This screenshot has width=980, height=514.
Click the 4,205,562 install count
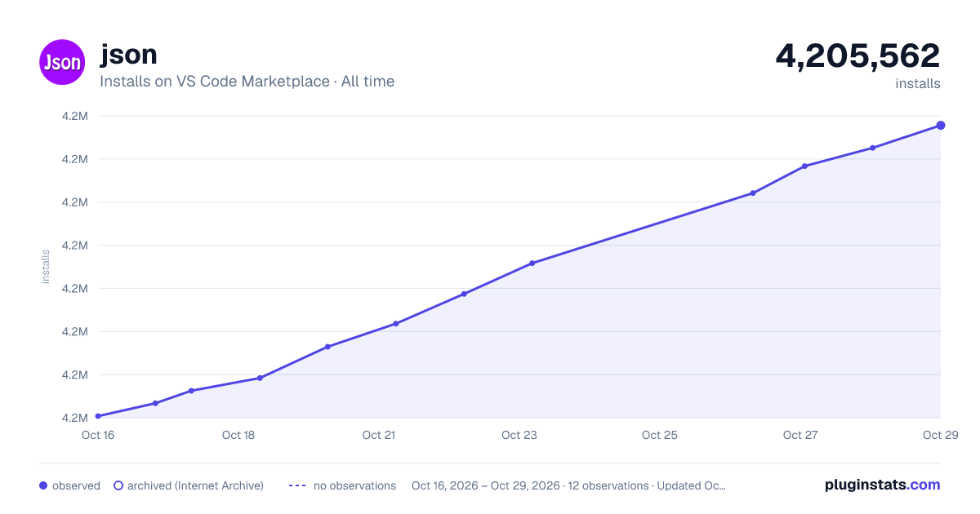coord(857,55)
